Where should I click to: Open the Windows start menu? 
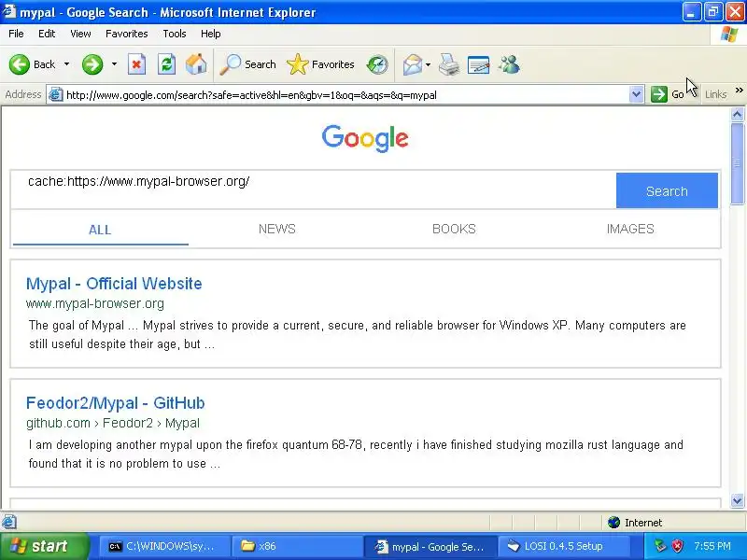pos(44,546)
